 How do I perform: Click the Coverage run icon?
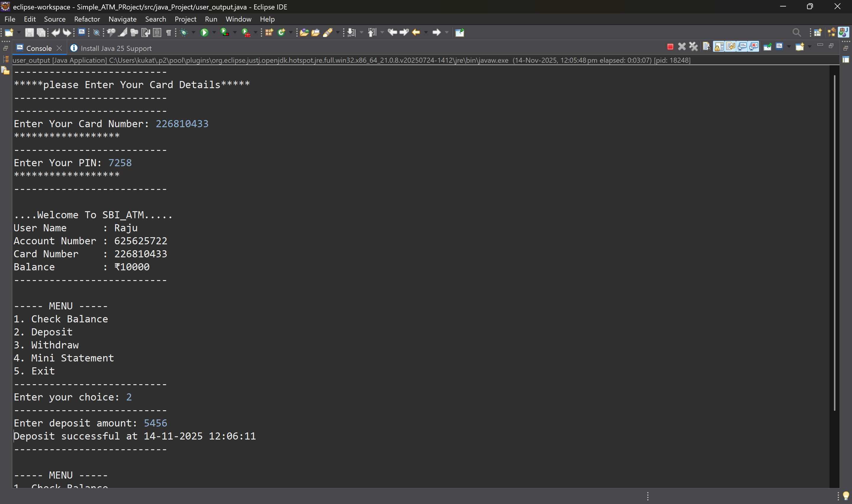pos(225,33)
